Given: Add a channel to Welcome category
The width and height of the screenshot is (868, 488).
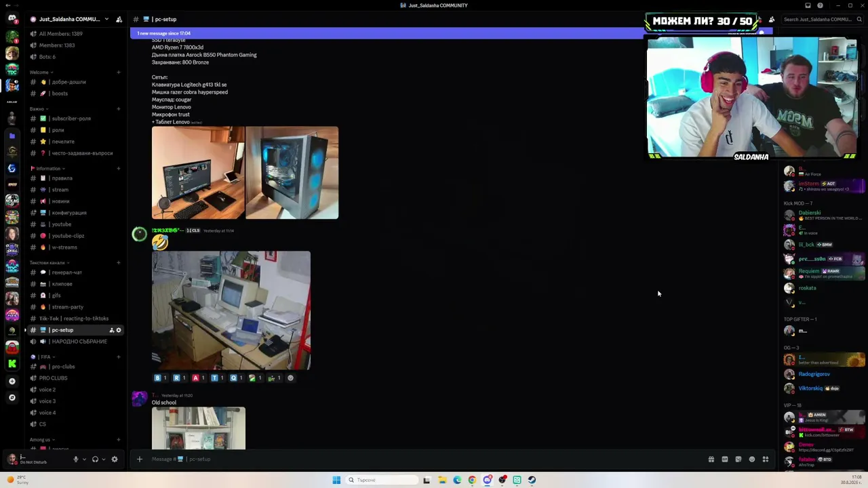Looking at the screenshot, I should 119,73.
